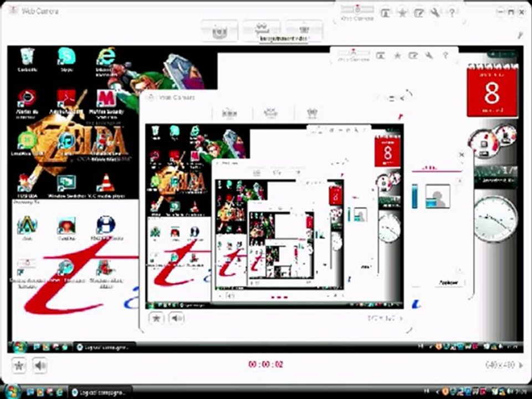
Task: Click the LimeWire icon in outer preview
Action: click(28, 144)
